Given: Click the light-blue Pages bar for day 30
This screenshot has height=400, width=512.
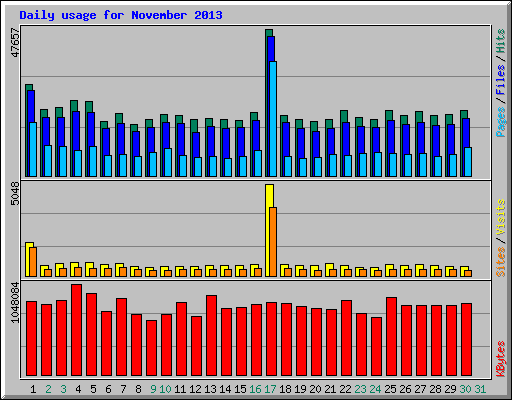Looking at the screenshot, I should [x=468, y=162].
